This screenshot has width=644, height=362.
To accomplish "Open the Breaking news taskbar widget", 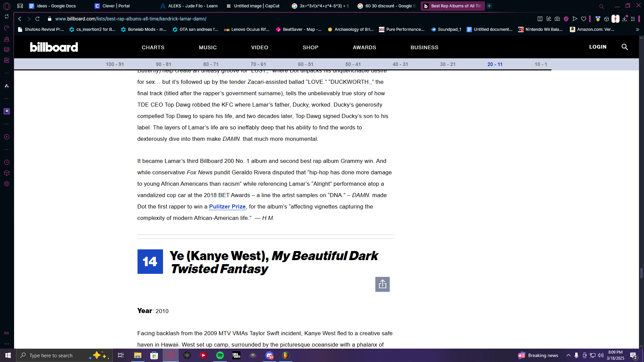I will [x=538, y=355].
